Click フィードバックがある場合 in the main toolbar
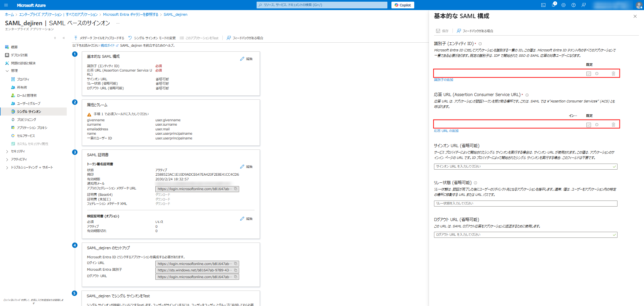The image size is (644, 306). coord(245,38)
